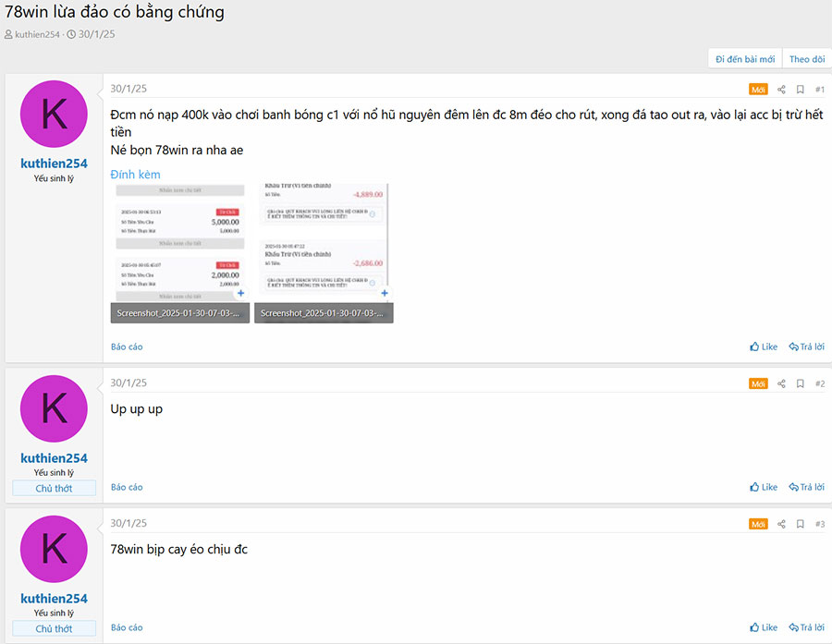
Task: Like the 'Up up up' post
Action: pos(764,487)
